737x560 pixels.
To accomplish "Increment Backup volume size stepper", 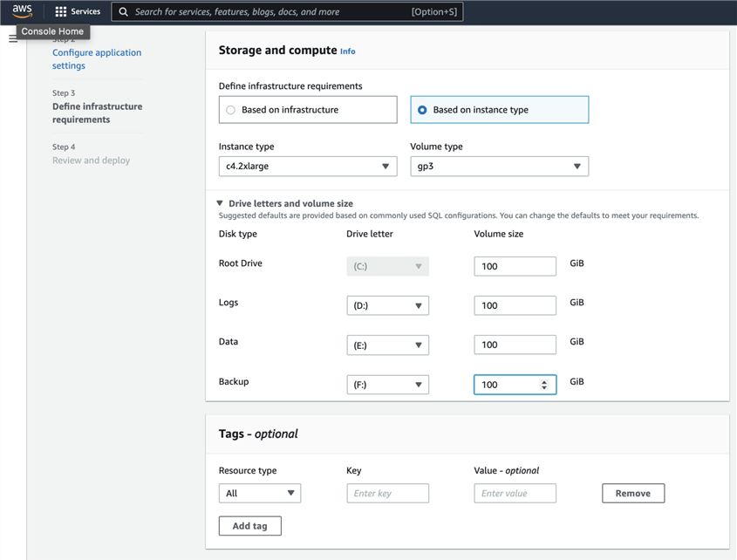I will pyautogui.click(x=544, y=381).
